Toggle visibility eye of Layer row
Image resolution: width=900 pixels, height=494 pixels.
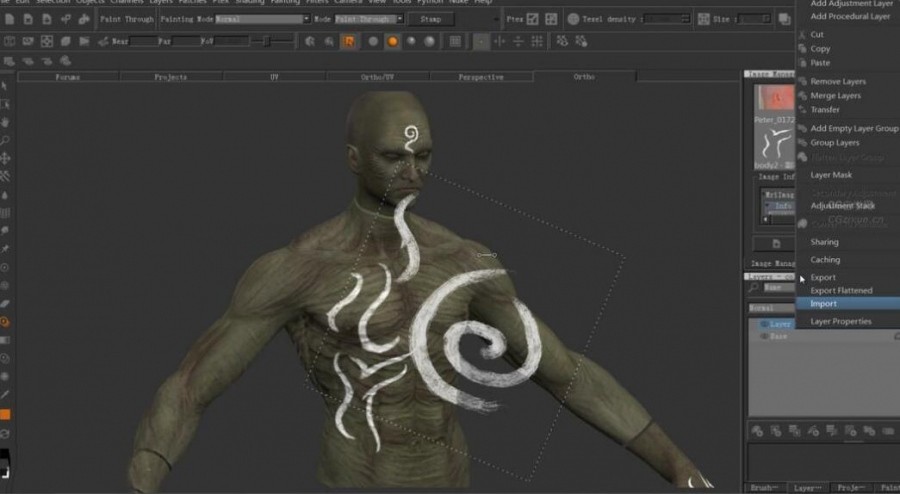pyautogui.click(x=765, y=324)
